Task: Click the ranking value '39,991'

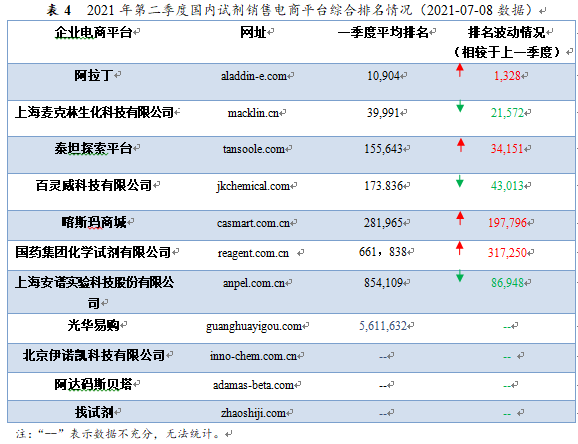Action: pyautogui.click(x=383, y=112)
